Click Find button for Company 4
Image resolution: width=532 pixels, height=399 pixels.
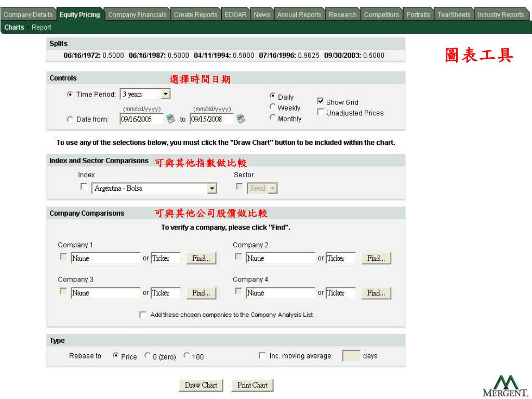point(376,293)
